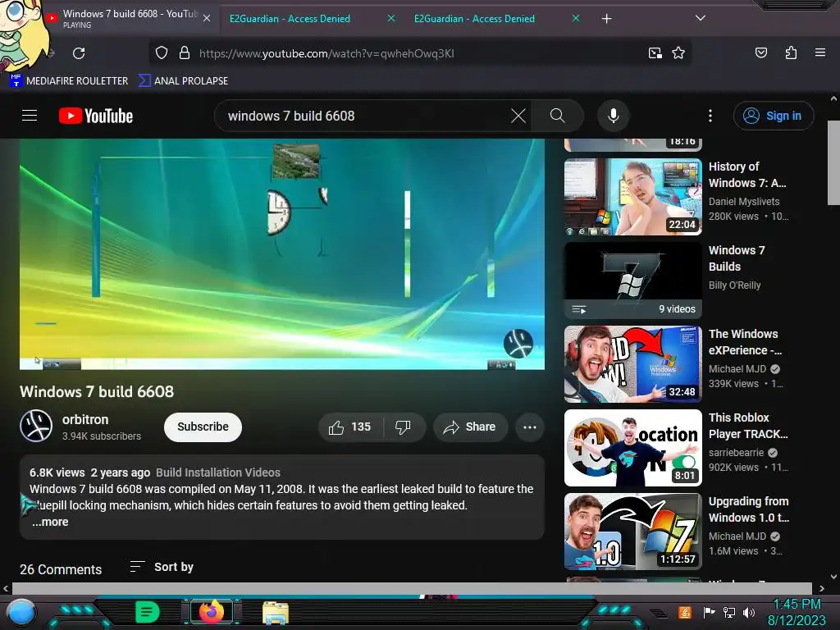The height and width of the screenshot is (630, 840).
Task: Like the video with thumbs up
Action: (x=350, y=427)
